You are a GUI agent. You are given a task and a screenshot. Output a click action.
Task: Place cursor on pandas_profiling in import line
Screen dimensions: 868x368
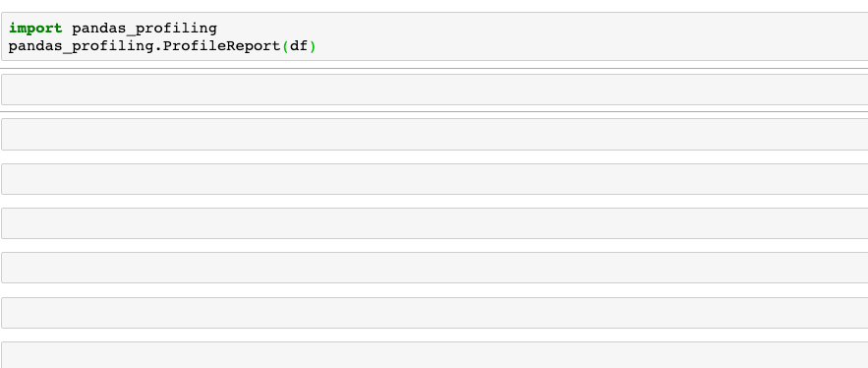pyautogui.click(x=145, y=29)
